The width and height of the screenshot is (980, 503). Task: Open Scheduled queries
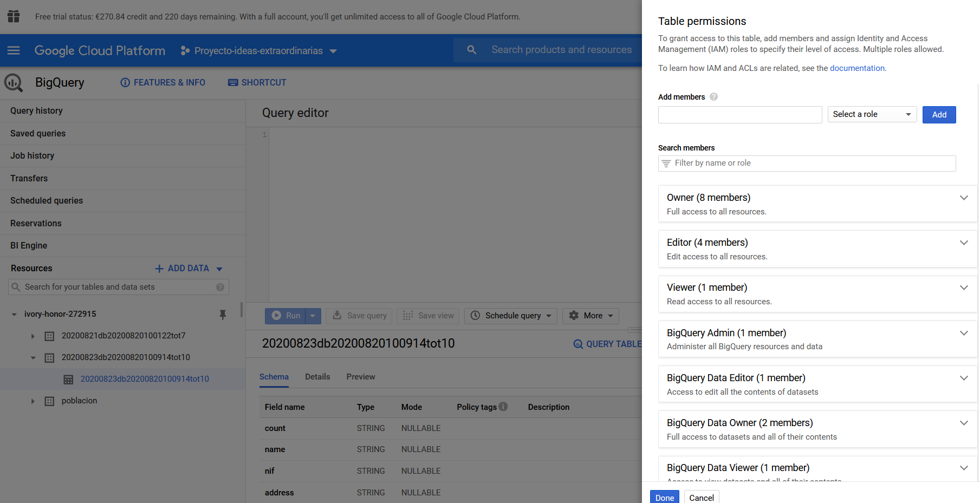122,201
